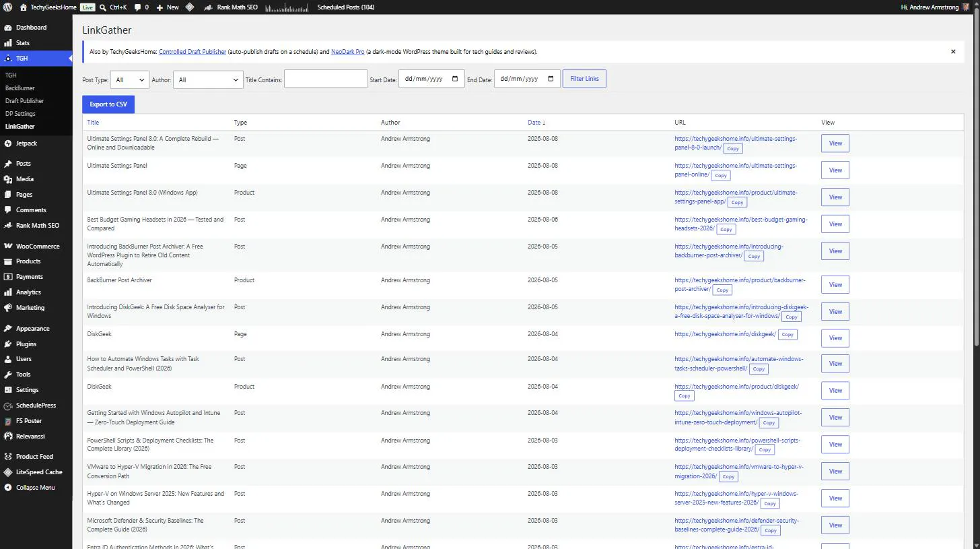980x549 pixels.
Task: Open the Controlled Draft Publisher link
Action: [x=193, y=52]
